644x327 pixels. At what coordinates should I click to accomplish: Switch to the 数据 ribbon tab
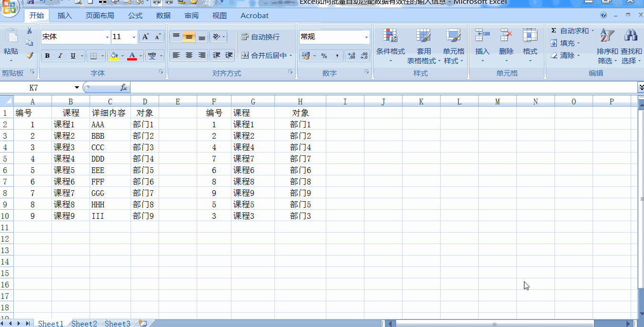point(163,16)
